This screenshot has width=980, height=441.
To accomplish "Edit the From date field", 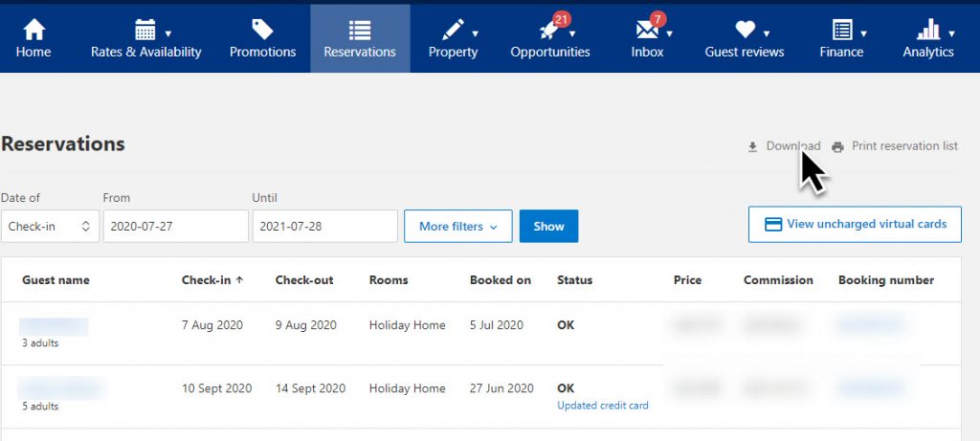I will 176,226.
